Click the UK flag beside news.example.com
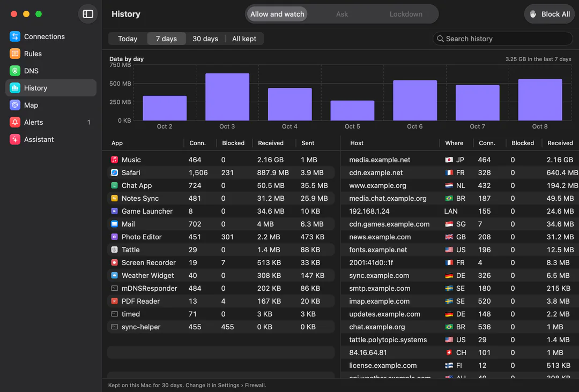The image size is (579, 392). (x=449, y=237)
